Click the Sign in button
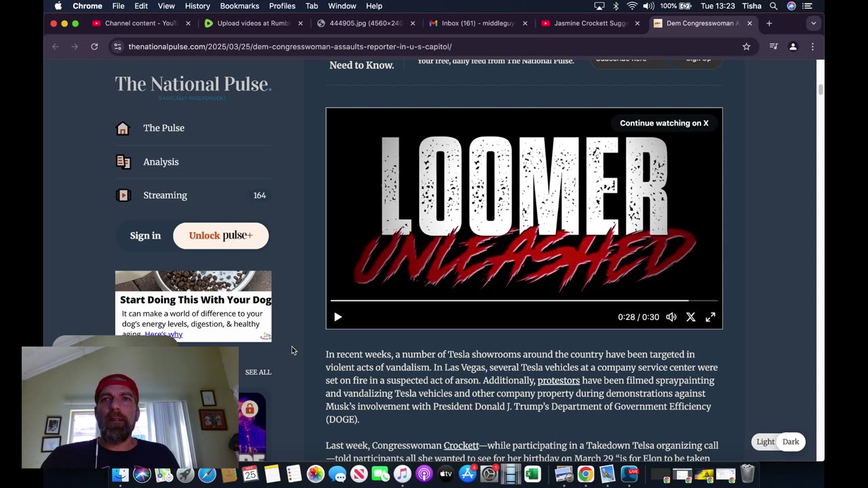 (145, 236)
